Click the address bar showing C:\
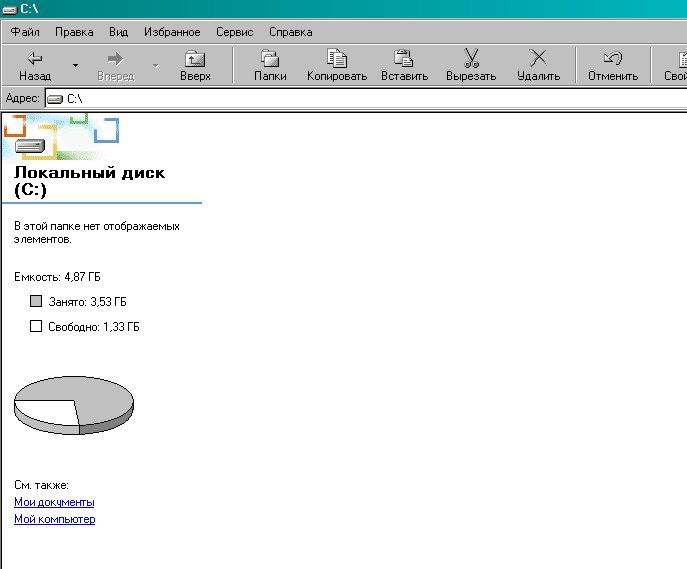This screenshot has width=687, height=569. tap(366, 99)
